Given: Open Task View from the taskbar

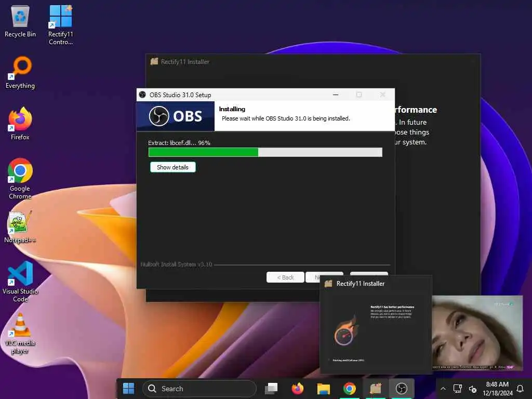Looking at the screenshot, I should pos(271,389).
